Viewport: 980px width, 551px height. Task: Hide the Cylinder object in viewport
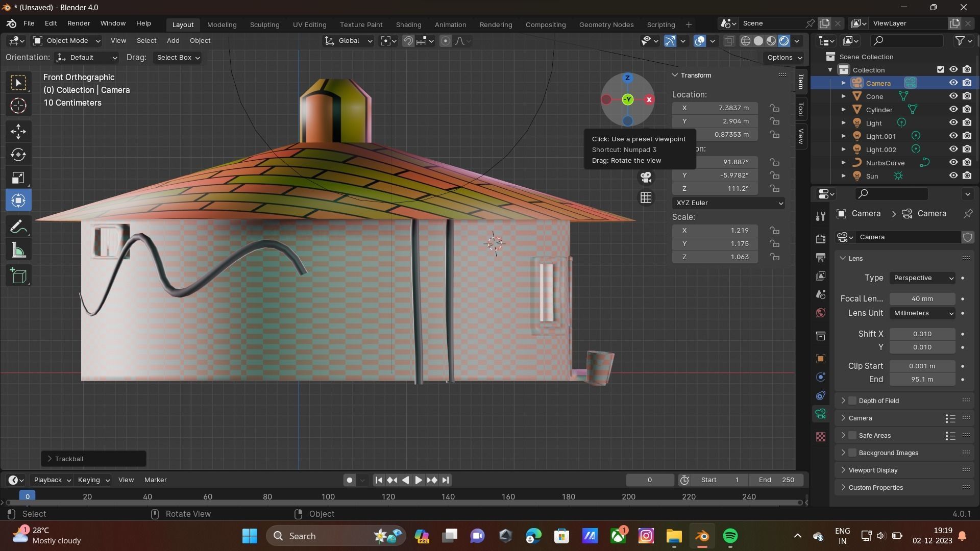point(953,109)
